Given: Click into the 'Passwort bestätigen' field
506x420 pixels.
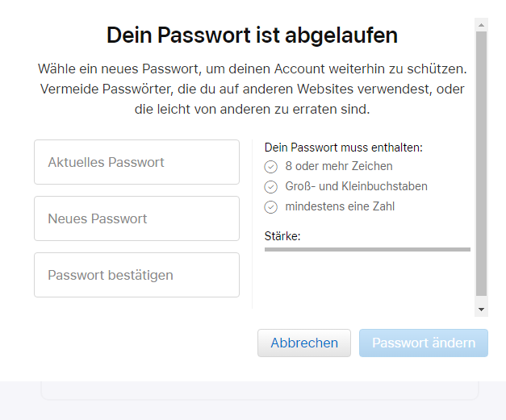Looking at the screenshot, I should [x=136, y=275].
